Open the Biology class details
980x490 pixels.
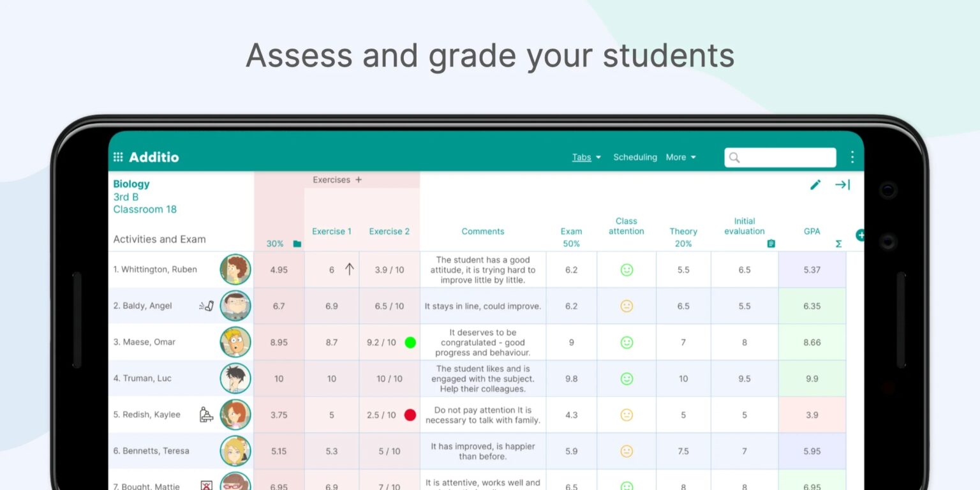point(131,184)
